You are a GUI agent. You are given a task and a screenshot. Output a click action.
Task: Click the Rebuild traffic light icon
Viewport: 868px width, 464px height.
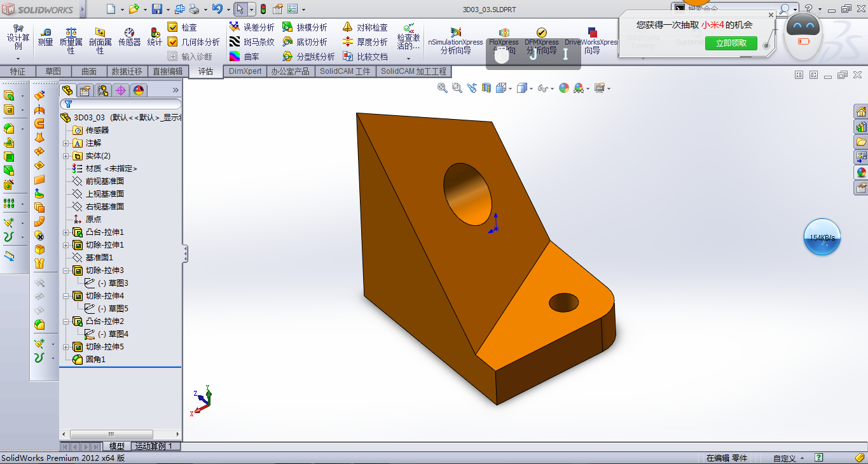click(263, 9)
